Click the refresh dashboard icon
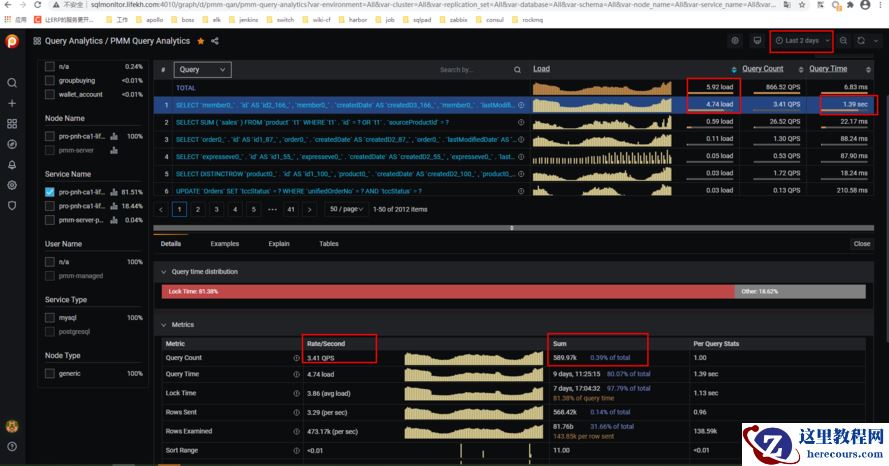Viewport: 889px width, 466px height. pos(861,41)
